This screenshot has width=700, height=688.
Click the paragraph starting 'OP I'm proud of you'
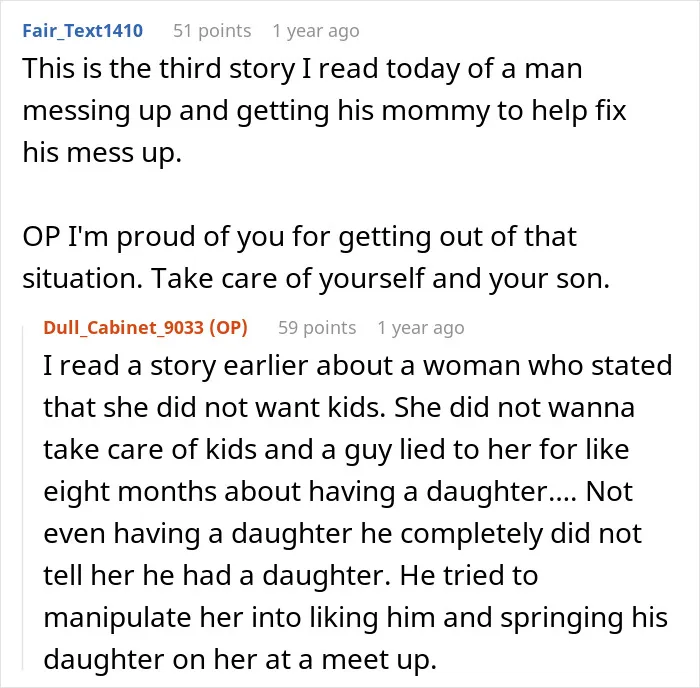316,257
